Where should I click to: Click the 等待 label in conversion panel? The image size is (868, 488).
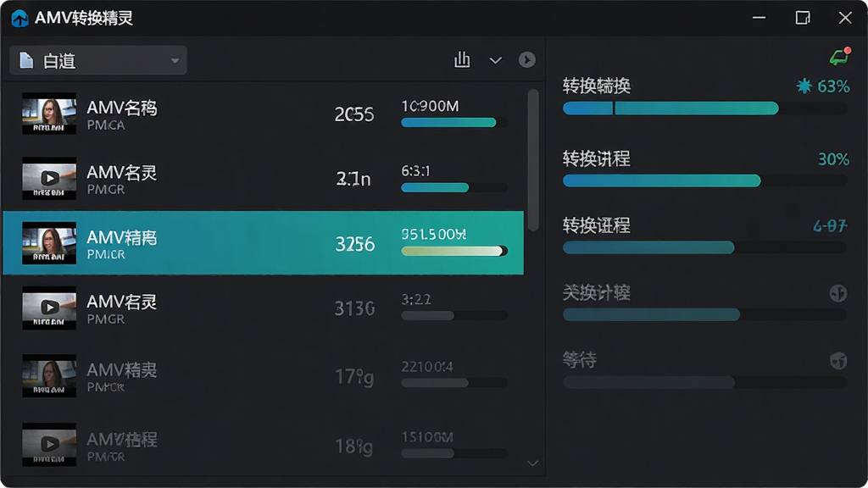point(580,360)
